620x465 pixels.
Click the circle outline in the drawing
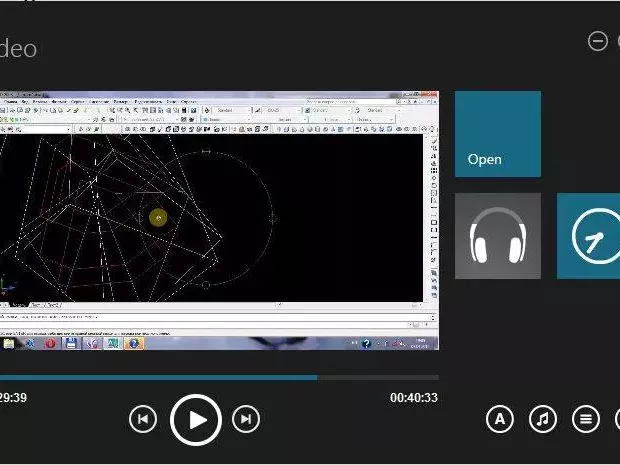tap(272, 217)
